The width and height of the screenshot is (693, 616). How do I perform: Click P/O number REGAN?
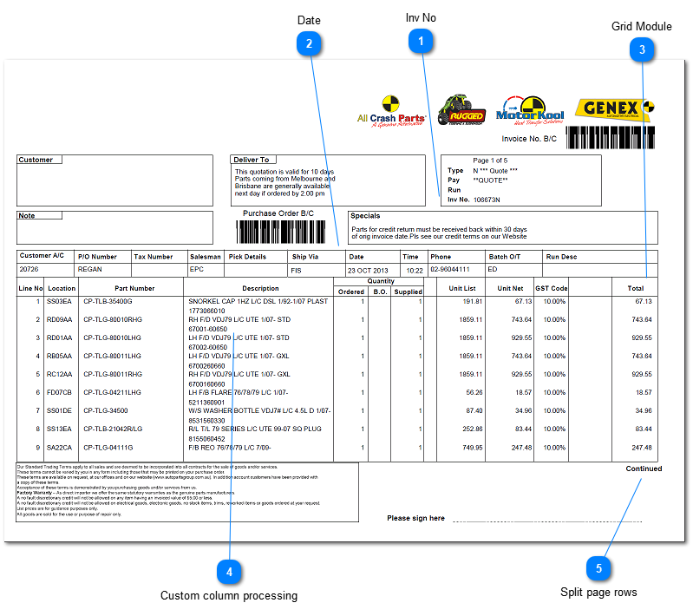click(89, 269)
